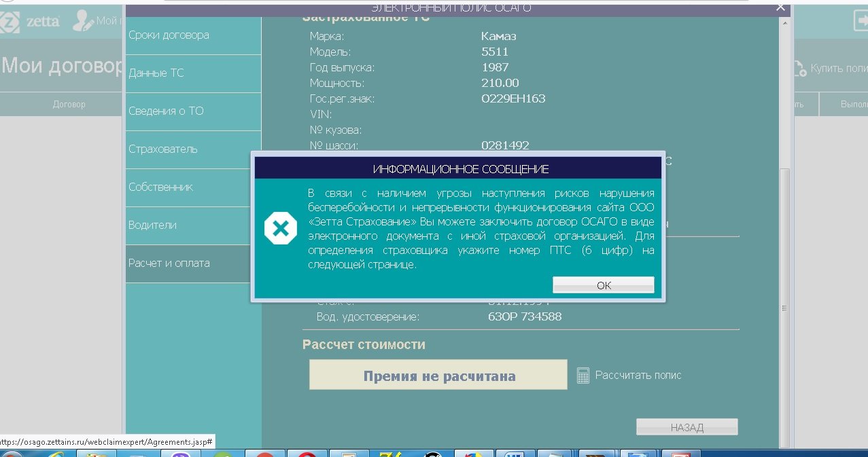Close the Электронный полис ОСАГО window
This screenshot has width=868, height=457.
pyautogui.click(x=780, y=7)
